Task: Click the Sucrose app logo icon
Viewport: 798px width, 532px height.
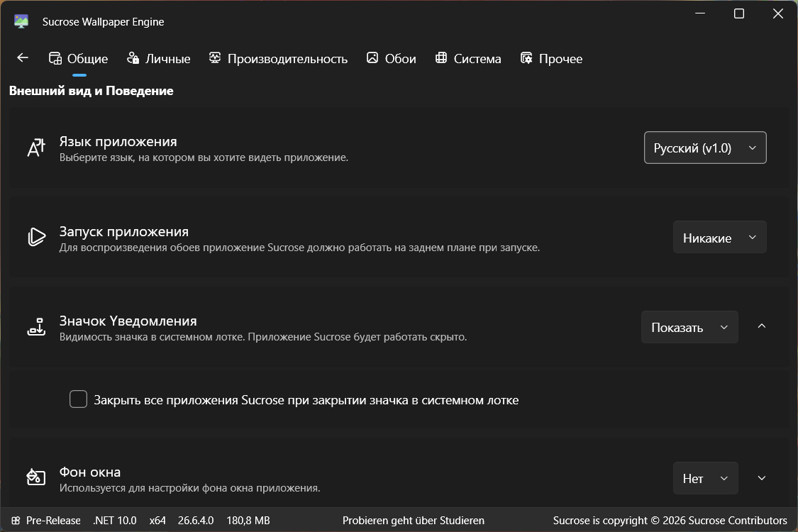Action: (x=21, y=21)
